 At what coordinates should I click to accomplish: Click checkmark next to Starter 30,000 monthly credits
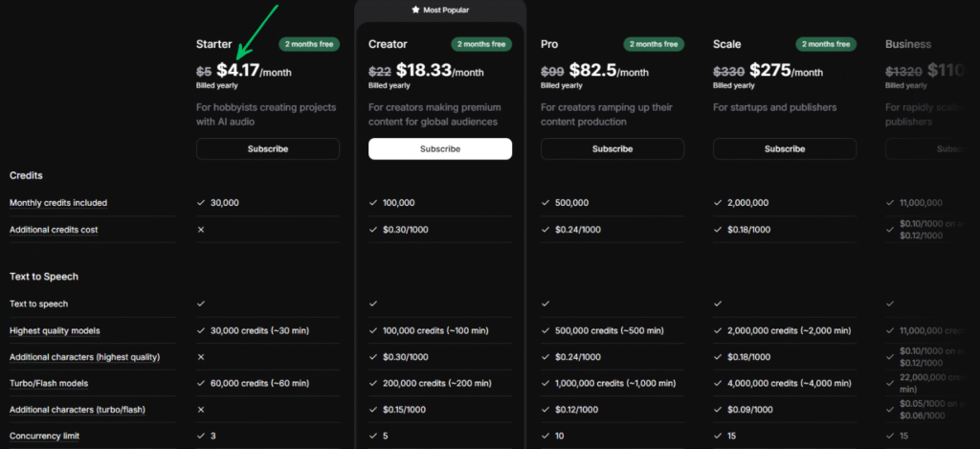[201, 203]
